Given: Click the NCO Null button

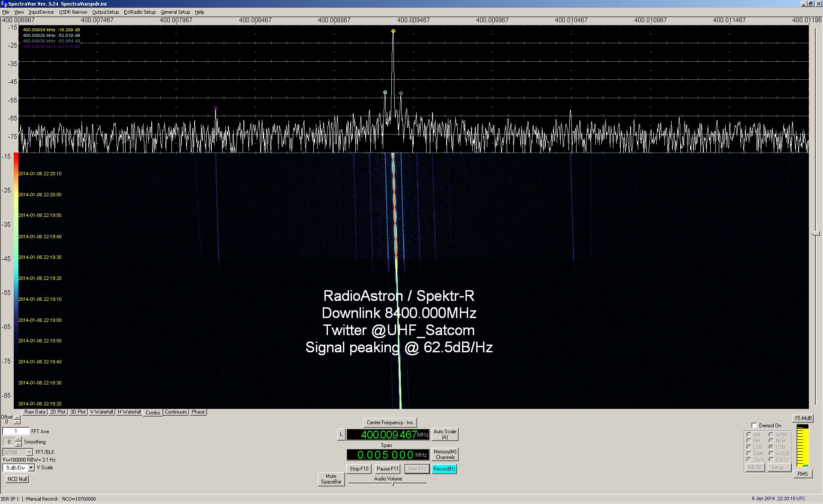Looking at the screenshot, I should (x=17, y=479).
